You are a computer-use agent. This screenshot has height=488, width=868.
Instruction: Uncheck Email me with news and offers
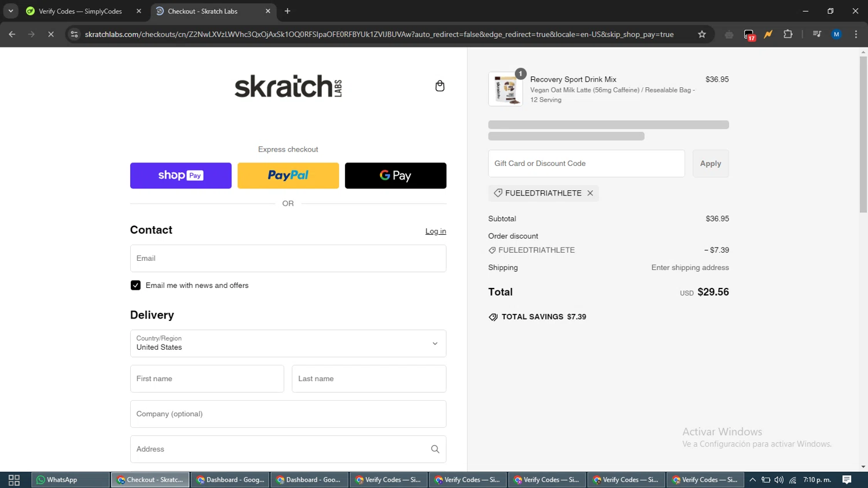point(135,286)
